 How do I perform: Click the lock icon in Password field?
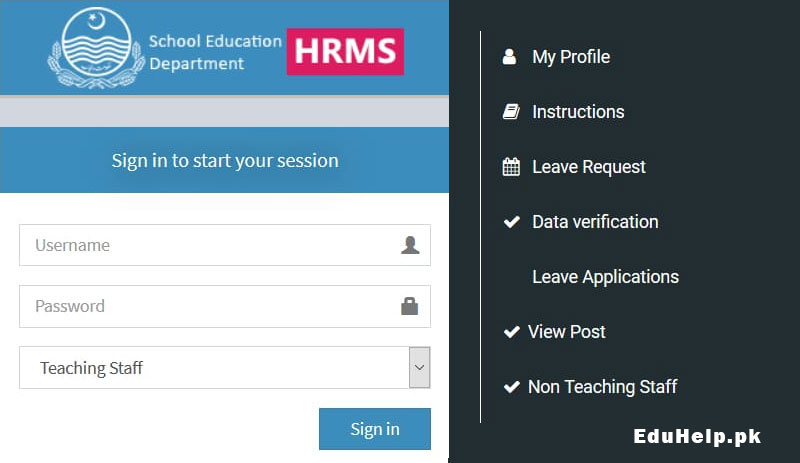409,306
